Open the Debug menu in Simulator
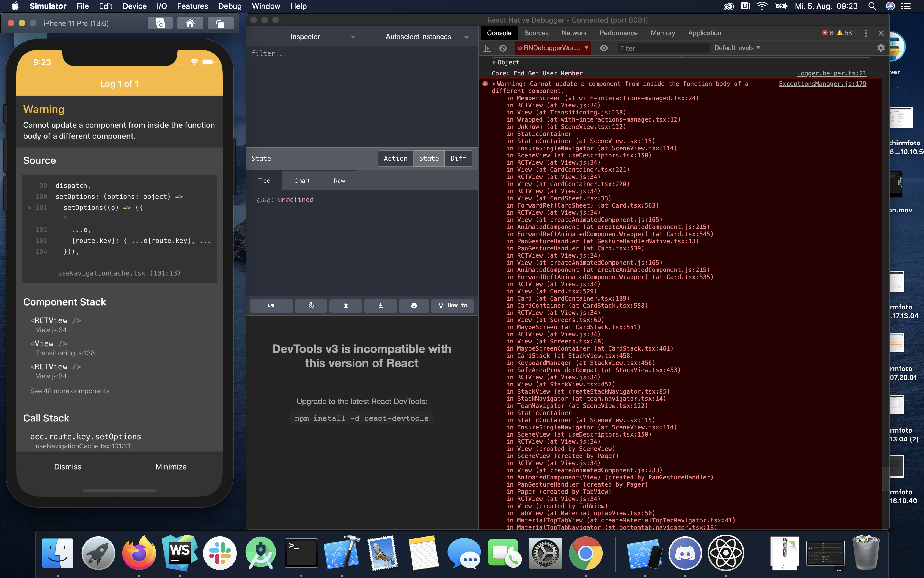 [230, 6]
